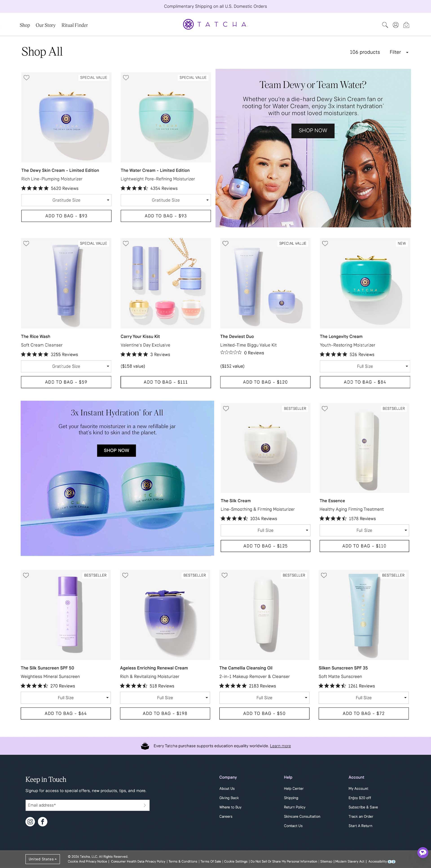This screenshot has width=431, height=868.
Task: Add The Camellia Cleansing Oil to bag
Action: [264, 713]
